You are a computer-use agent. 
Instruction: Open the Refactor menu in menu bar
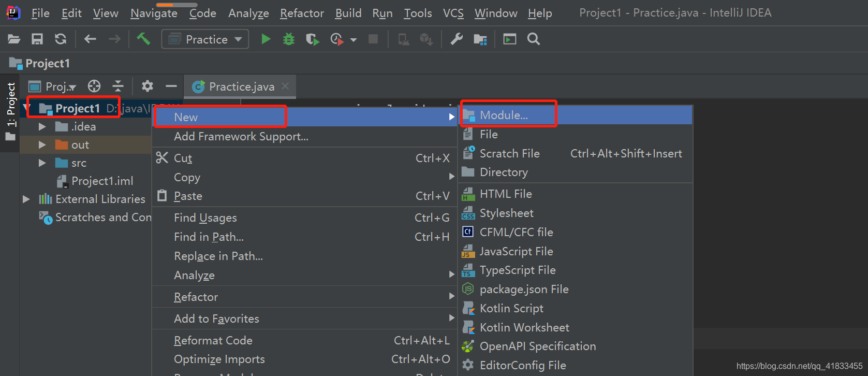pos(302,13)
